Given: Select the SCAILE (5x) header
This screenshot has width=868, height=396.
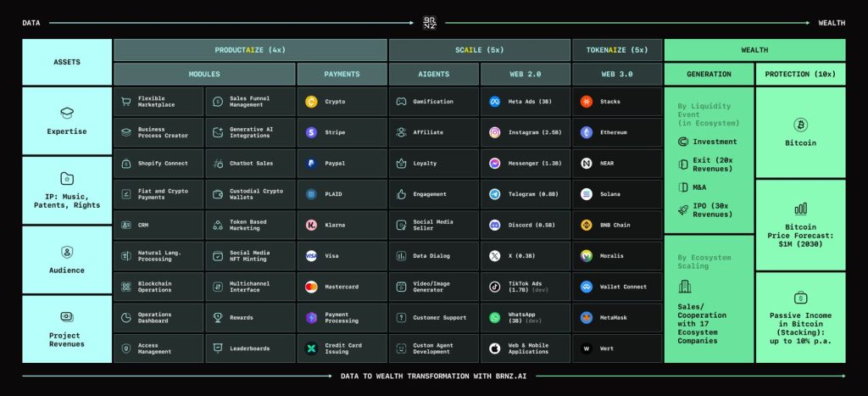Looking at the screenshot, I should point(480,50).
